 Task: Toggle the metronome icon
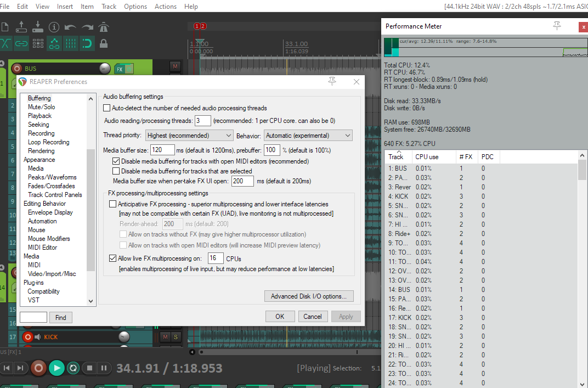click(x=104, y=27)
